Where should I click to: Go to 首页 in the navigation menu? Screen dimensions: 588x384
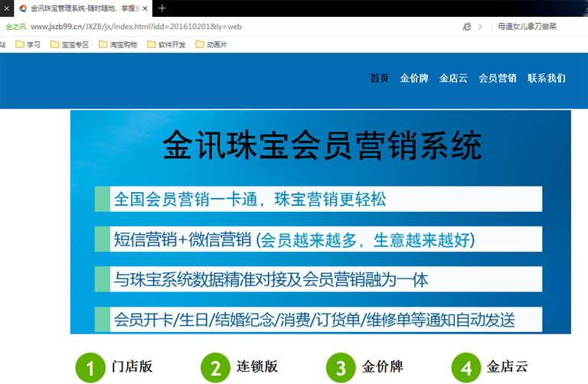tap(379, 78)
